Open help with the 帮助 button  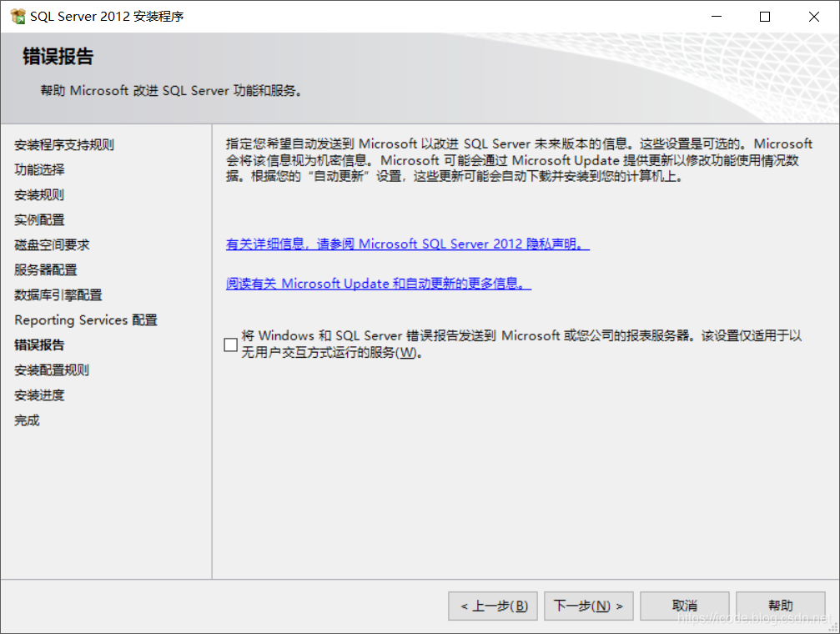[781, 606]
